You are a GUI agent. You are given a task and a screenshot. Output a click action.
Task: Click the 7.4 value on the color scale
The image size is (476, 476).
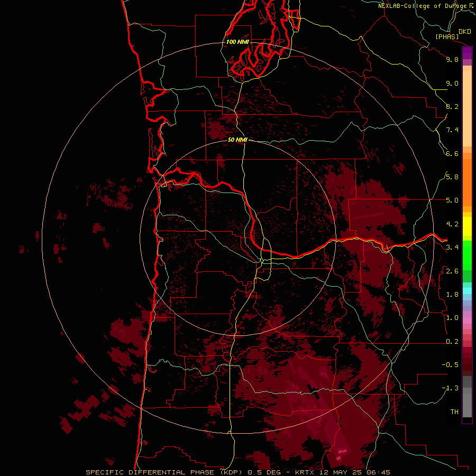point(452,130)
